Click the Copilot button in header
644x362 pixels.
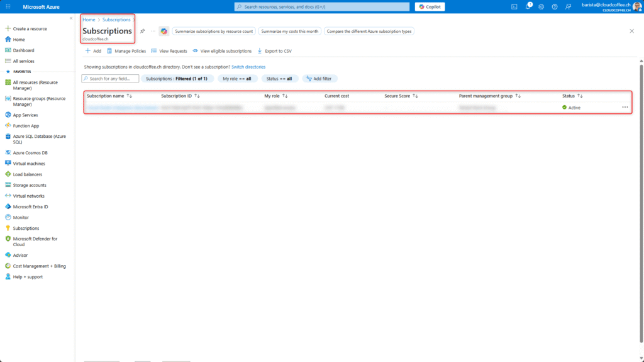click(430, 6)
